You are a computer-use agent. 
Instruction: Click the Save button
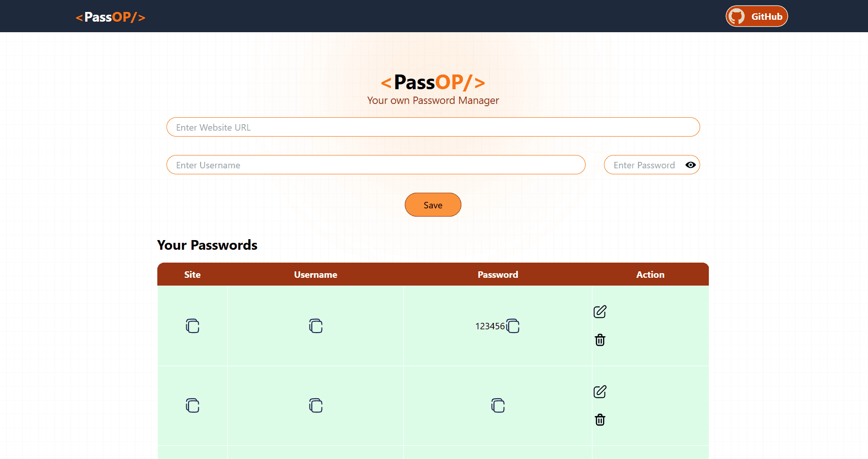pyautogui.click(x=432, y=205)
